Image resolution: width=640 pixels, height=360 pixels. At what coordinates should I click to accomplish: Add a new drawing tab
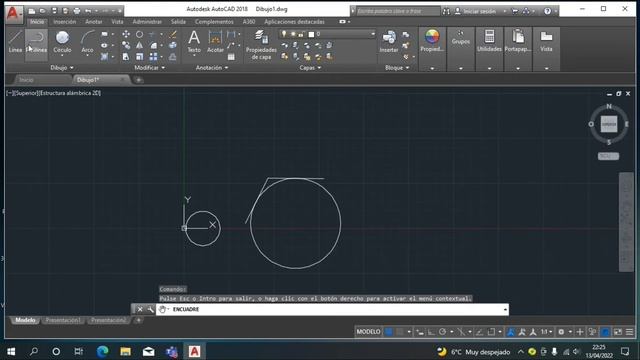click(x=138, y=80)
